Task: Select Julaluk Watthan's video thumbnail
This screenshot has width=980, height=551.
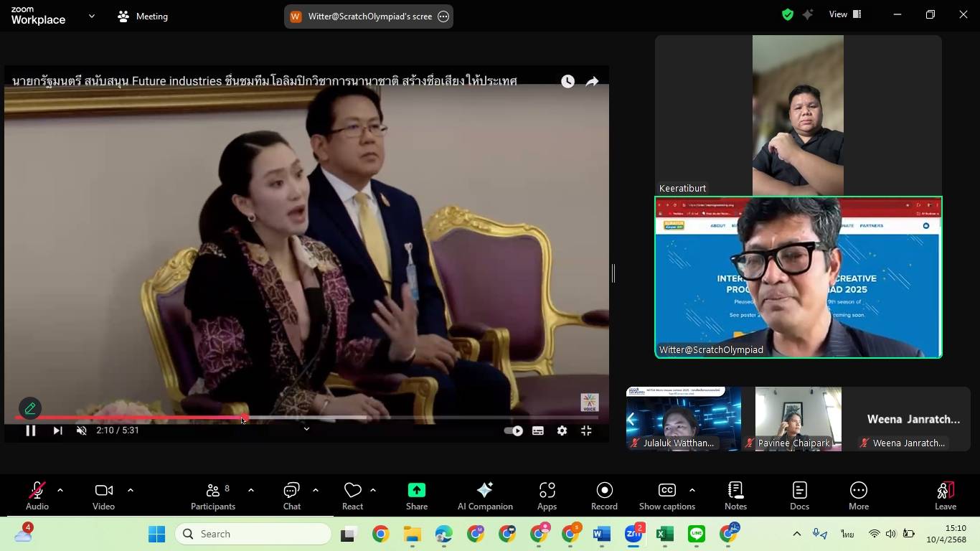Action: [x=684, y=419]
